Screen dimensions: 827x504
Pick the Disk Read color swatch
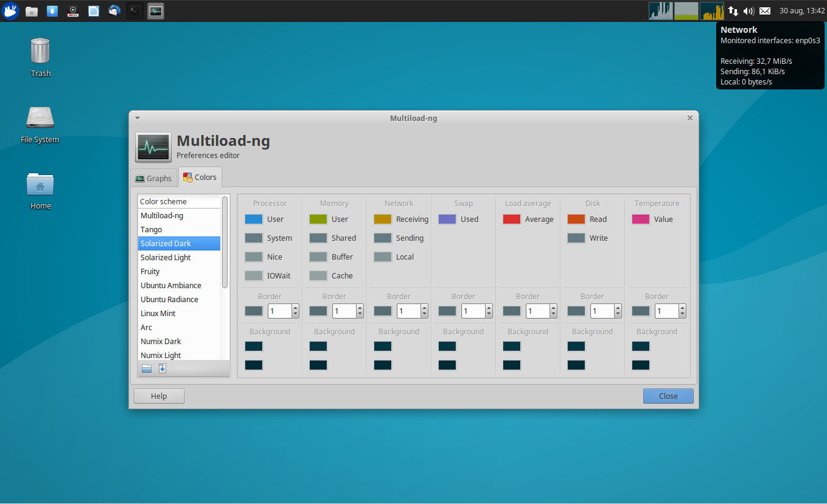click(576, 219)
